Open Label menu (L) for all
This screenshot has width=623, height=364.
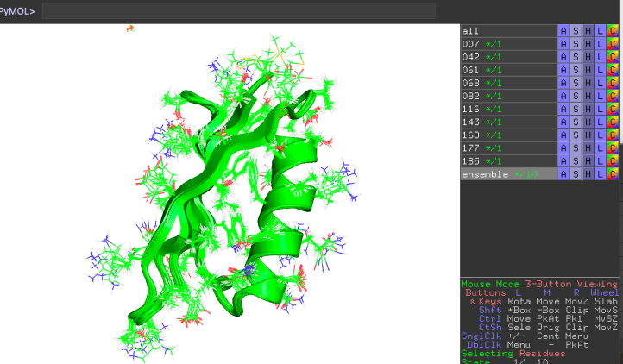point(601,31)
